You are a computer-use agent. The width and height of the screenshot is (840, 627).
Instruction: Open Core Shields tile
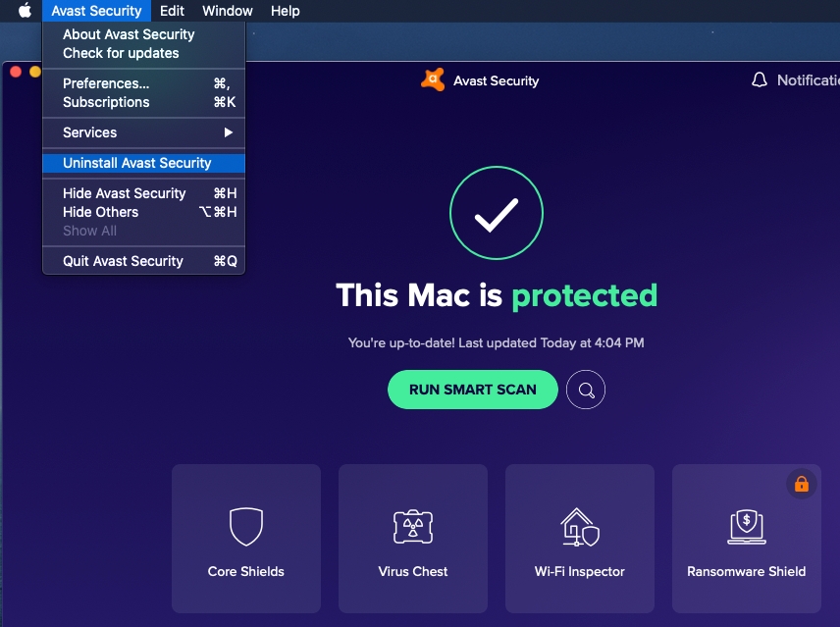246,538
